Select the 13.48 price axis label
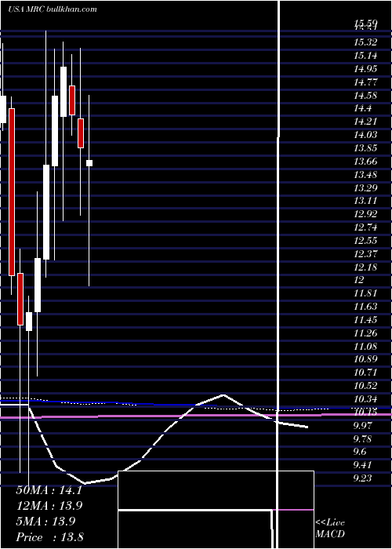 (x=365, y=175)
